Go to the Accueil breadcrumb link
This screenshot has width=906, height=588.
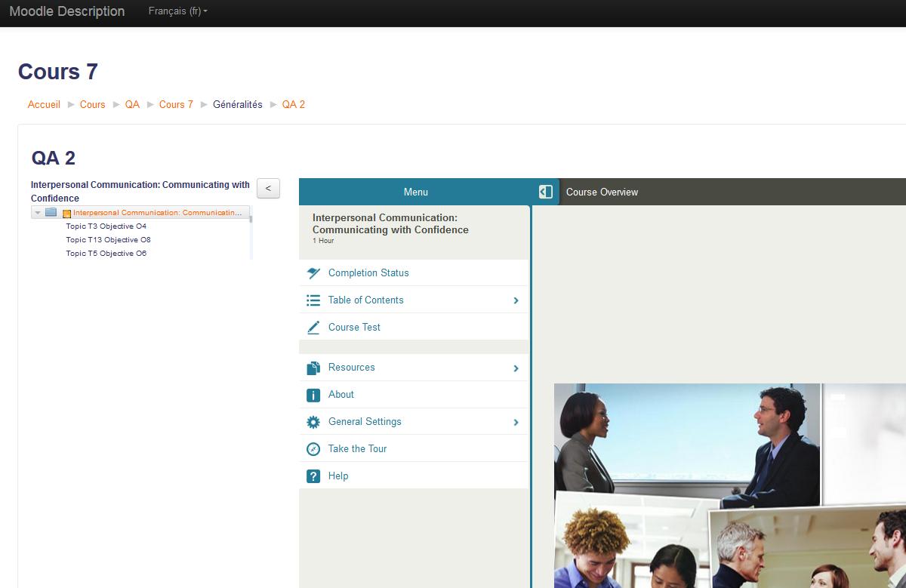coord(44,104)
